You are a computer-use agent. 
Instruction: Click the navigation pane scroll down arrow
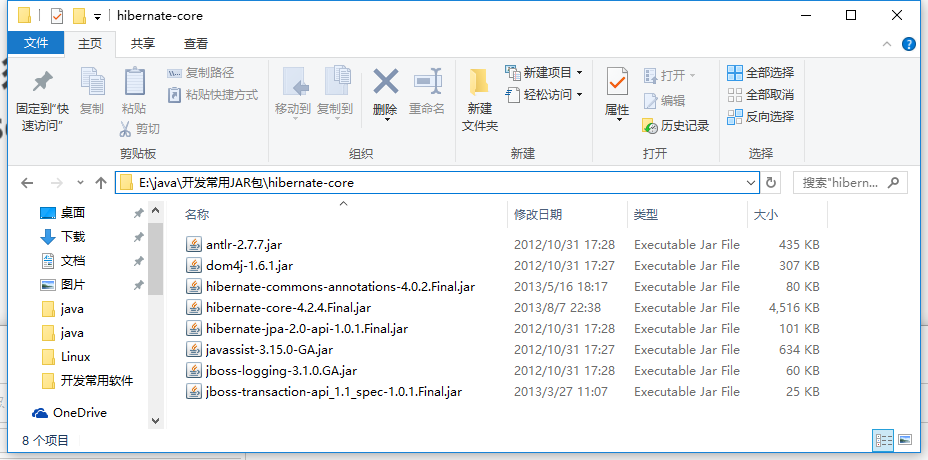click(x=156, y=421)
